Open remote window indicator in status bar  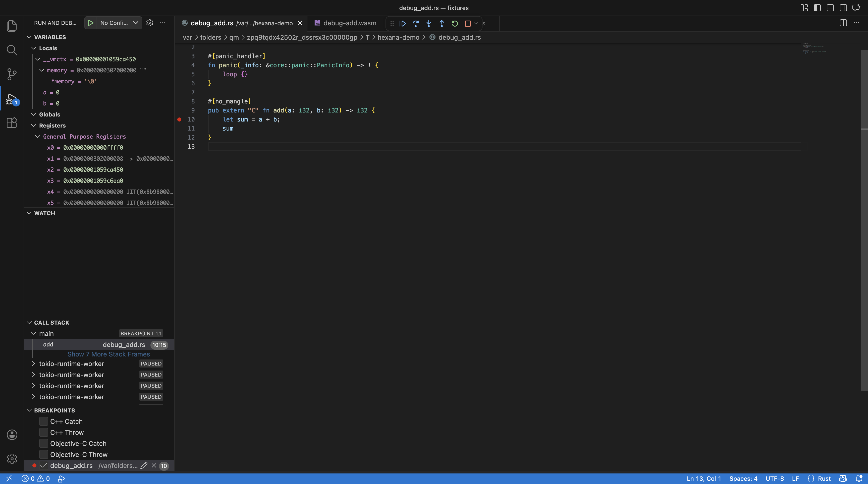click(9, 478)
